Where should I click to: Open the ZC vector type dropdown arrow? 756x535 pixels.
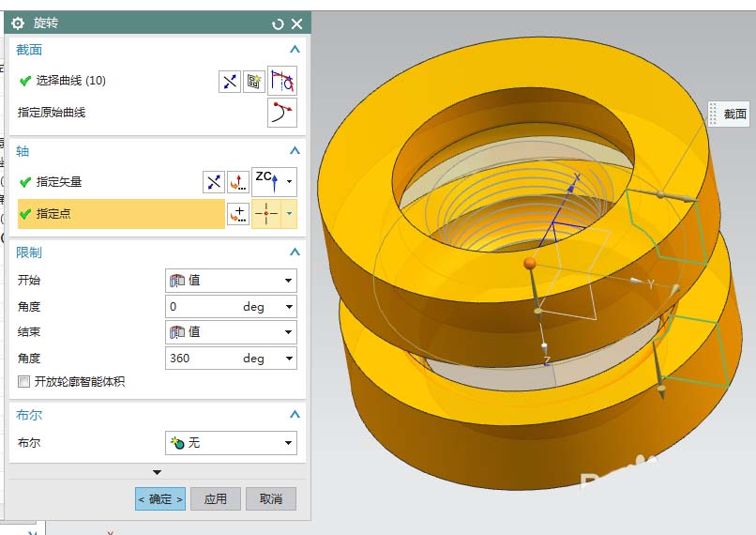289,181
